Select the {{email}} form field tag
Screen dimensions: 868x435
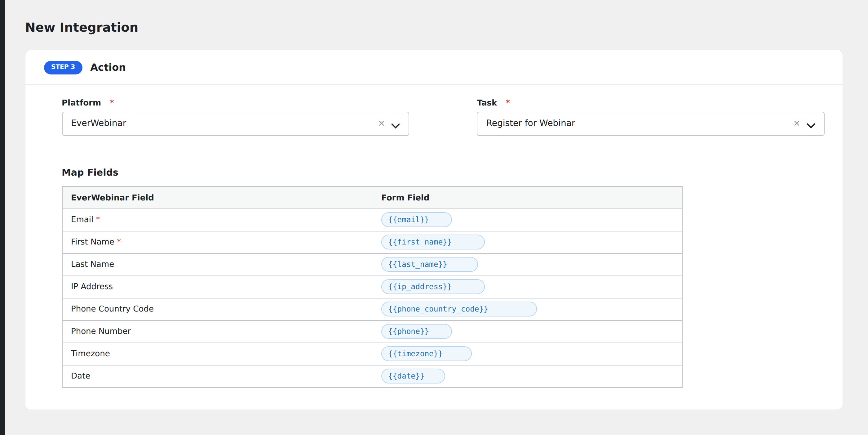pyautogui.click(x=416, y=220)
